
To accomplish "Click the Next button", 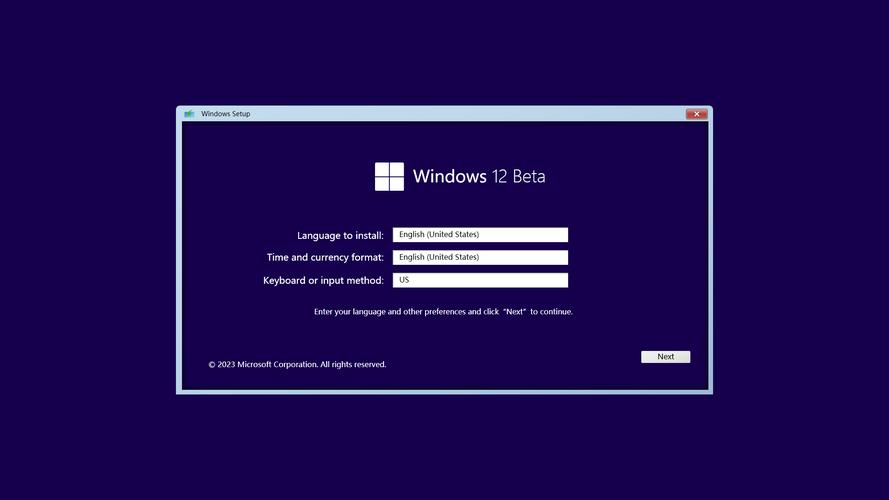I will 666,357.
